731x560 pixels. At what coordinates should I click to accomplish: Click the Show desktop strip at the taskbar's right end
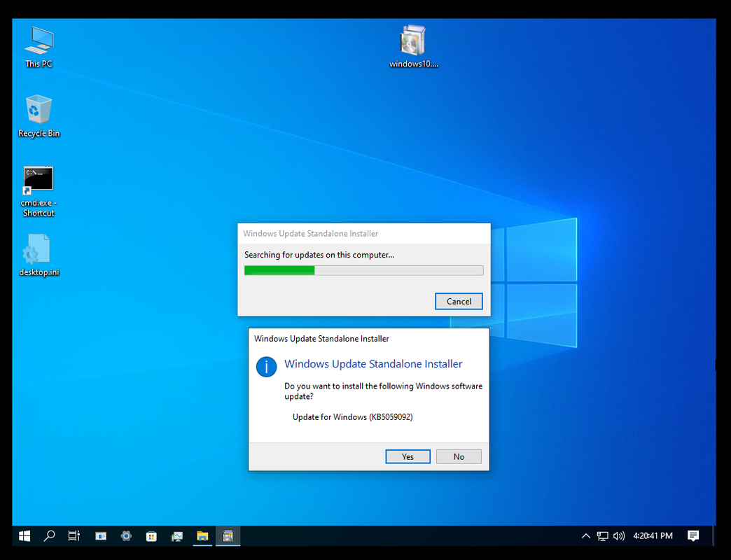pos(714,535)
